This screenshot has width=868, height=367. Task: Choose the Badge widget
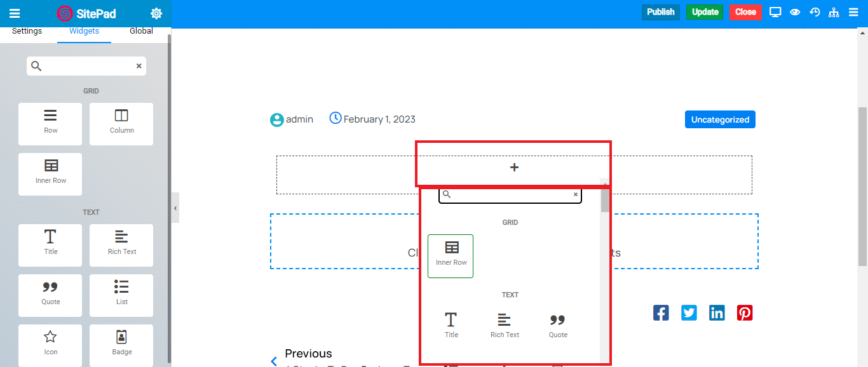coord(121,345)
